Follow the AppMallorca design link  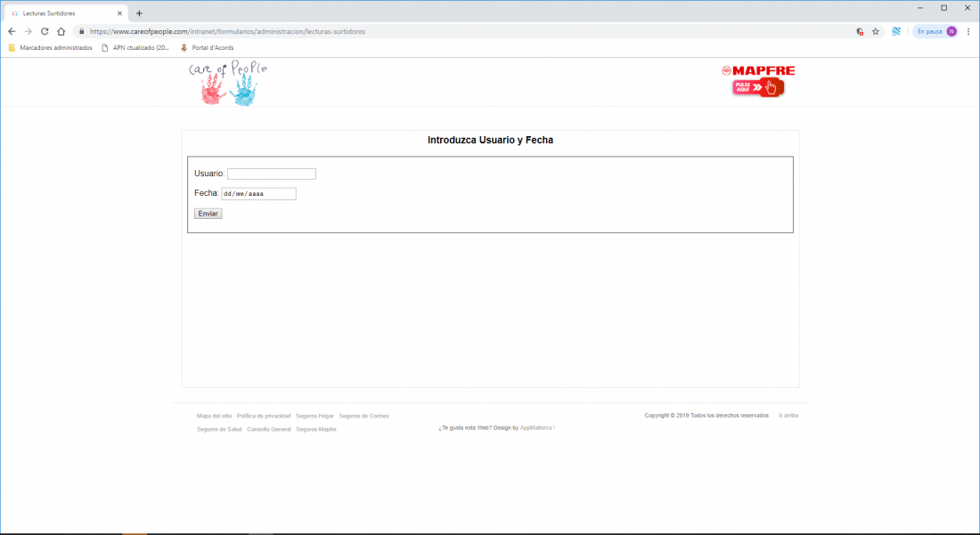tap(535, 428)
